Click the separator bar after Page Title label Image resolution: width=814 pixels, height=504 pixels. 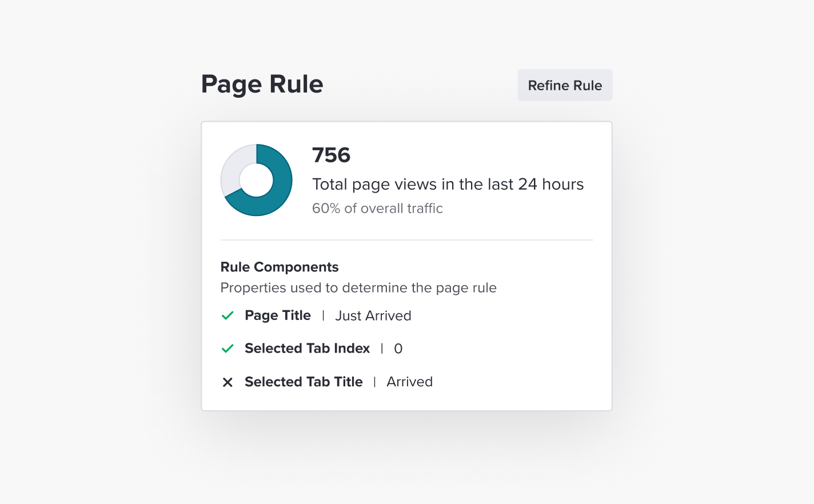coord(323,315)
